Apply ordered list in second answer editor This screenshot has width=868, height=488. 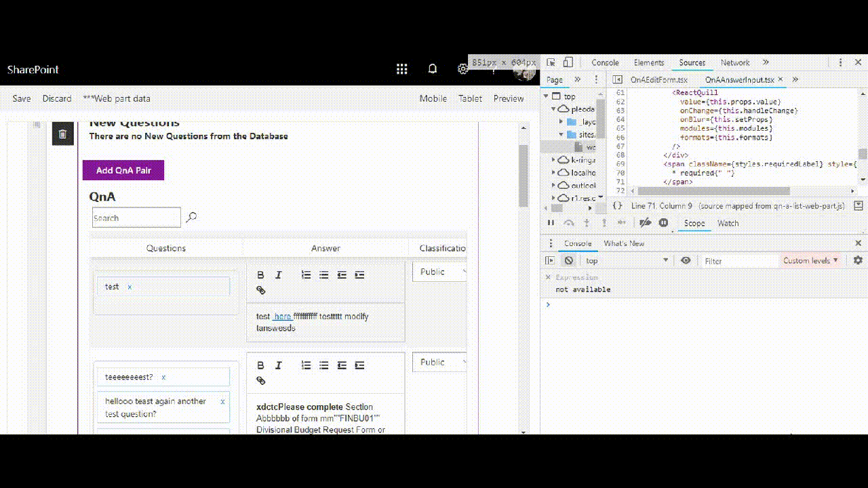click(x=306, y=365)
